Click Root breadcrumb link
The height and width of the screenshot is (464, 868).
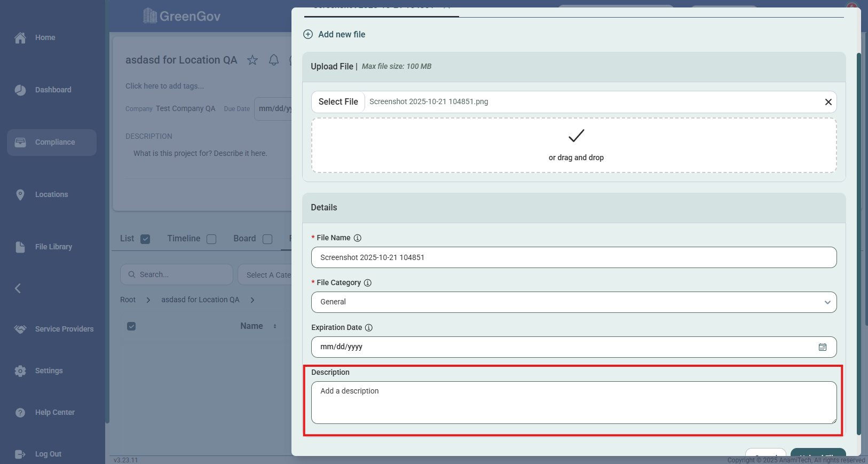pyautogui.click(x=128, y=300)
